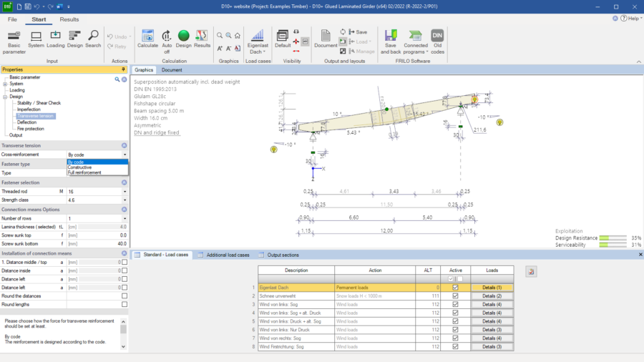Switch to the Results ribbon tab
The image size is (644, 362).
(x=69, y=19)
